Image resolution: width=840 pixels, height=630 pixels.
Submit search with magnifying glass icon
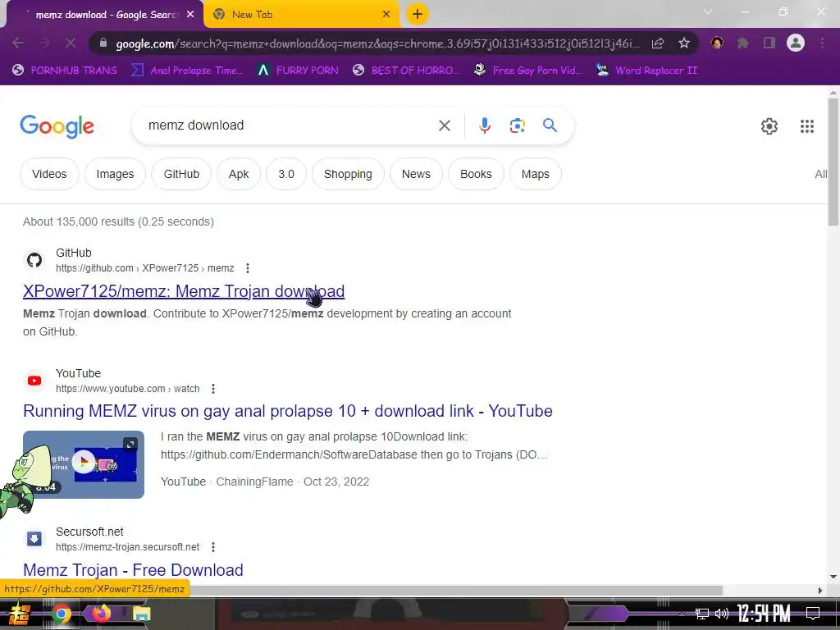(550, 126)
